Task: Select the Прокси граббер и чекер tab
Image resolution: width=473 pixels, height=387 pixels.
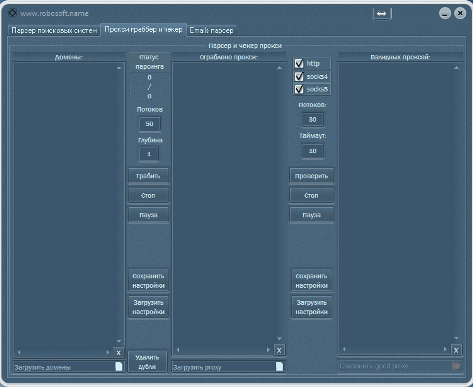Action: (x=143, y=30)
